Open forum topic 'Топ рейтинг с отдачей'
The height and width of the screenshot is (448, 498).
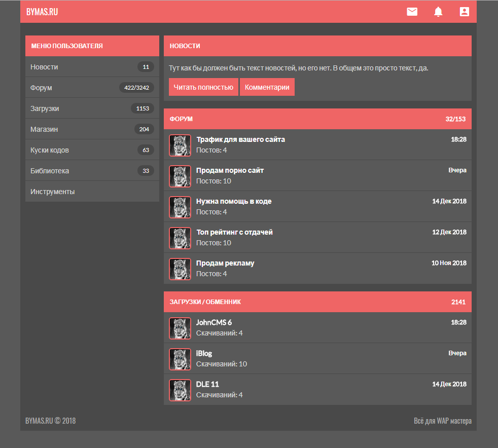234,232
